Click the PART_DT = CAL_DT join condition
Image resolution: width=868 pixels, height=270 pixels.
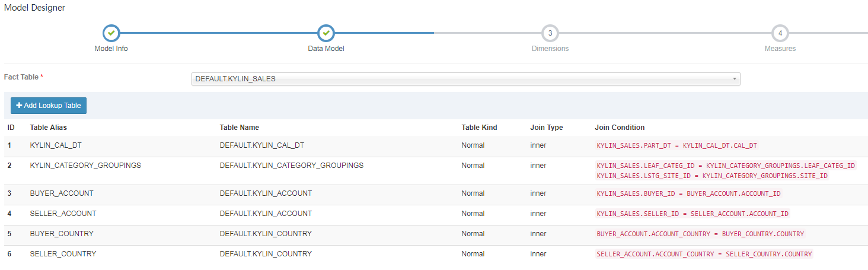click(x=677, y=145)
